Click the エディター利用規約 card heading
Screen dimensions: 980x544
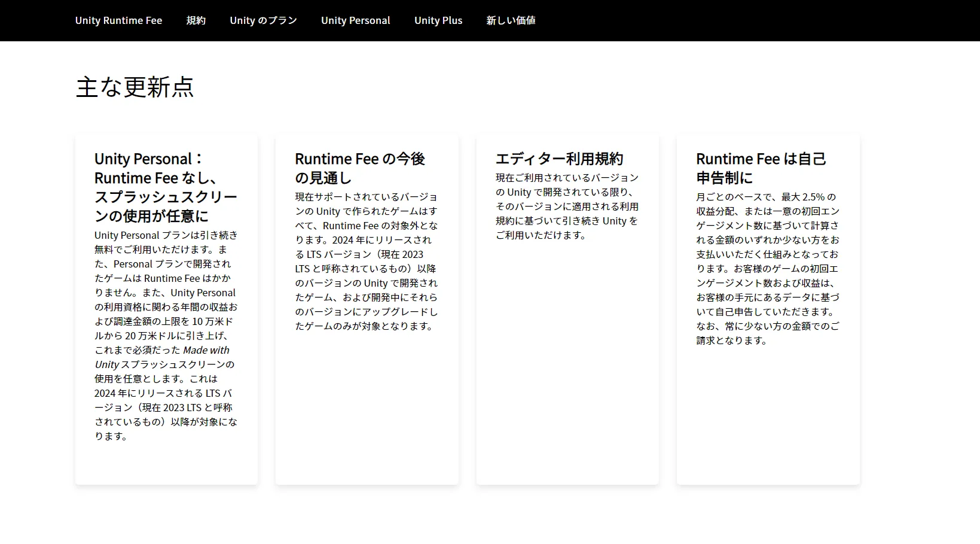coord(559,159)
